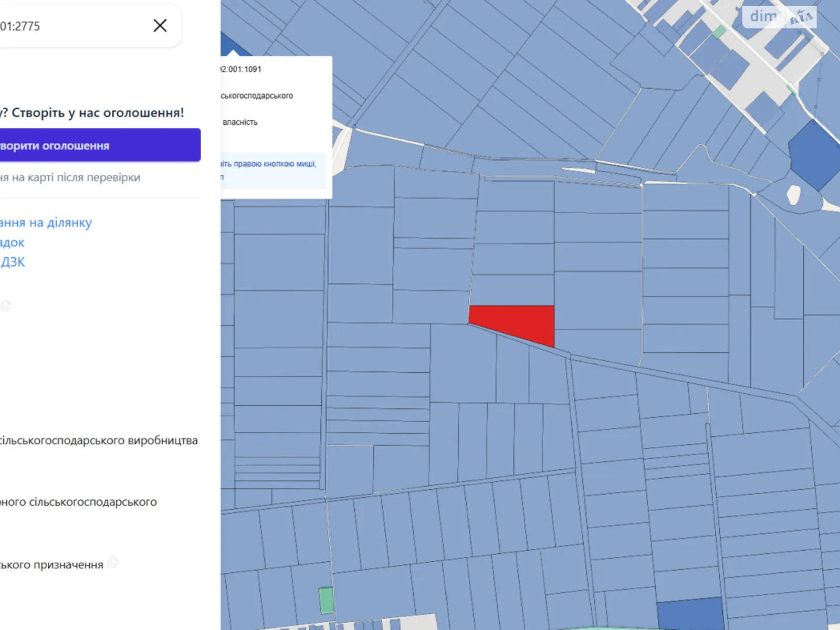
Task: Click the 'сільськогосподарського виробництва' description text
Action: pos(99,440)
